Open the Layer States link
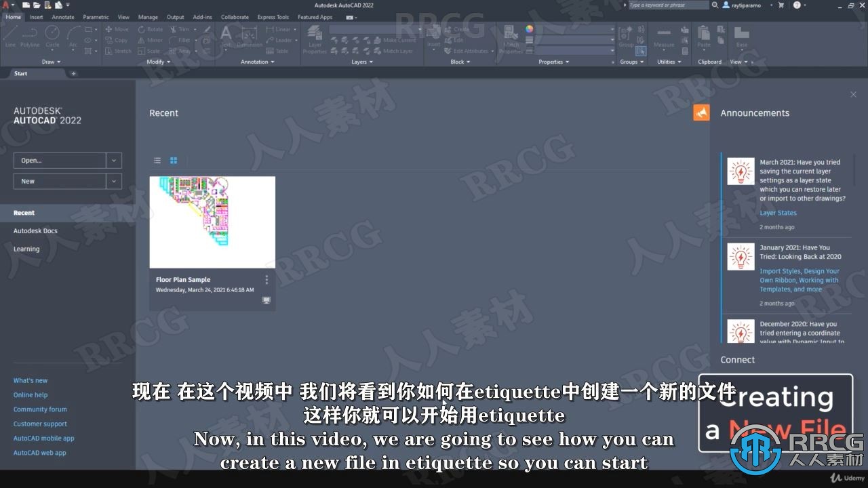This screenshot has width=868, height=488. 778,213
